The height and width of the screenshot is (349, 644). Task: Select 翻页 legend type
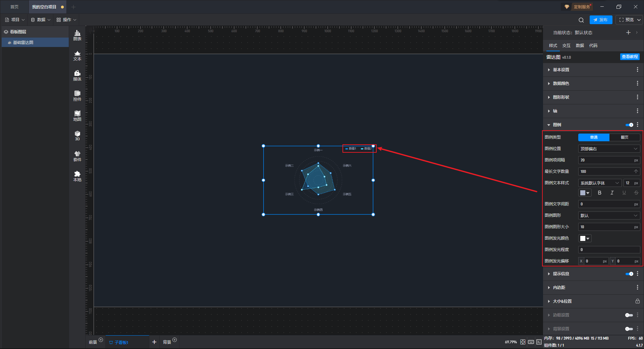coord(625,137)
